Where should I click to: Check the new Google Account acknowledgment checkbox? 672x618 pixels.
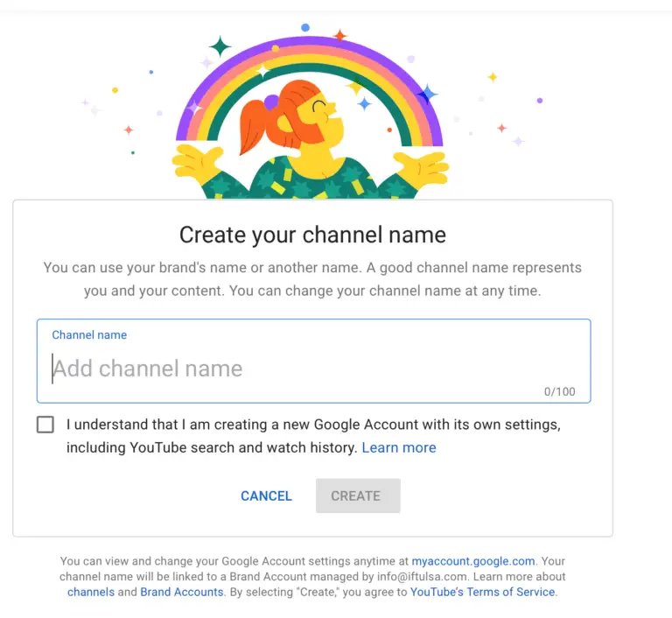[x=45, y=425]
